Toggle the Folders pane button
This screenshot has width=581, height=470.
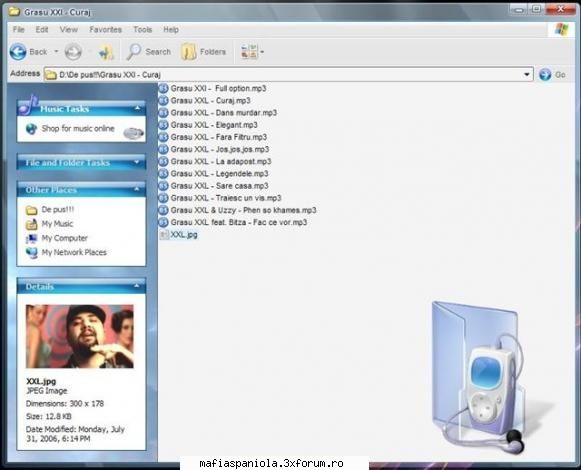pyautogui.click(x=203, y=52)
